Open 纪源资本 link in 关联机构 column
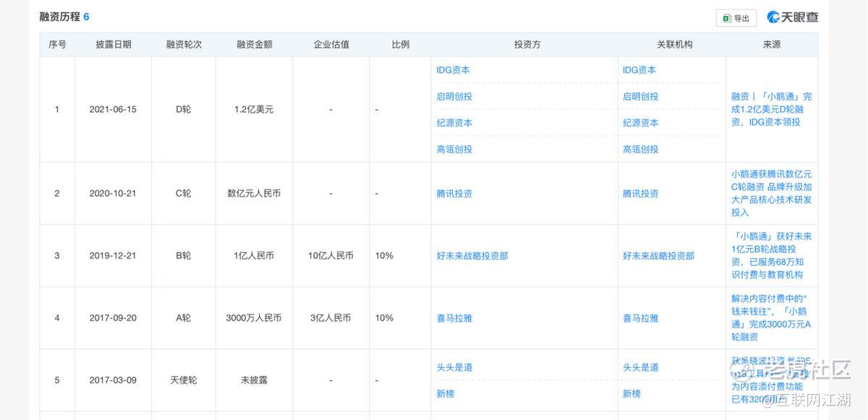The image size is (868, 420). click(641, 123)
